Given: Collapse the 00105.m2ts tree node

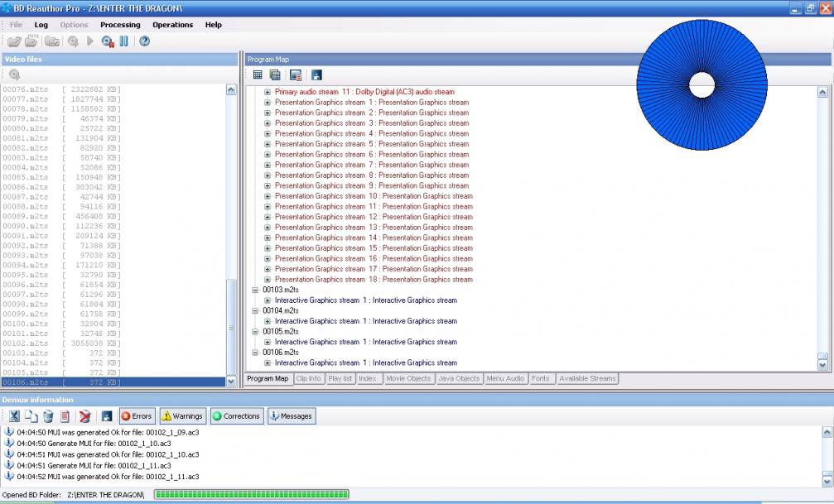Looking at the screenshot, I should [255, 332].
